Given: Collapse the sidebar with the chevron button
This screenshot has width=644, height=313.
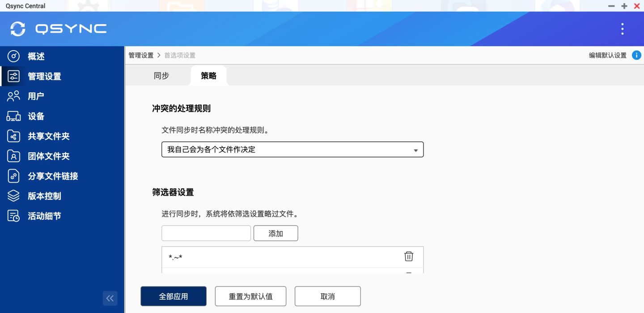Looking at the screenshot, I should tap(110, 298).
